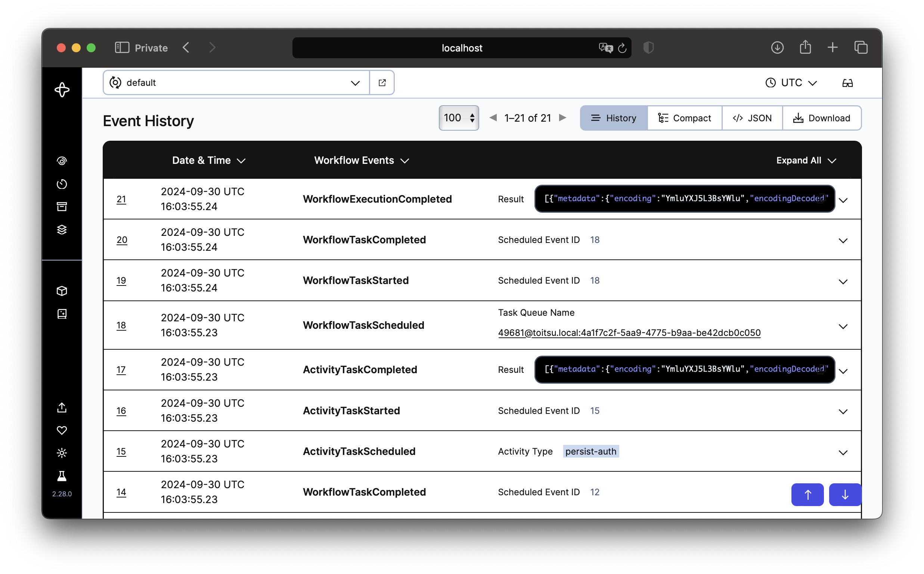Click the localhost address bar

(463, 48)
